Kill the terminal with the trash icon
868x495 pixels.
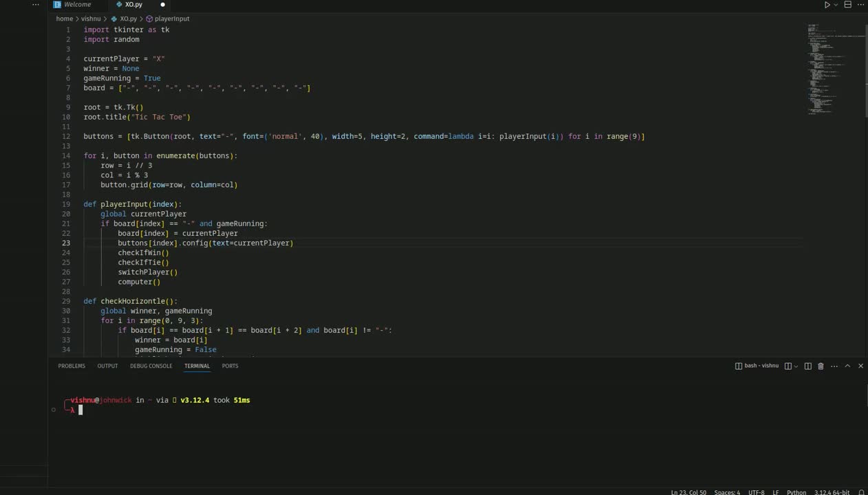[x=821, y=366]
